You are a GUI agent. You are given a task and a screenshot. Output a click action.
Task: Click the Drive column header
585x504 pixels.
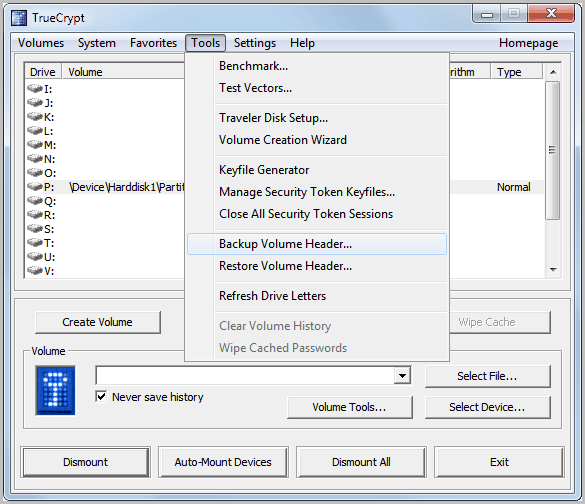[43, 72]
